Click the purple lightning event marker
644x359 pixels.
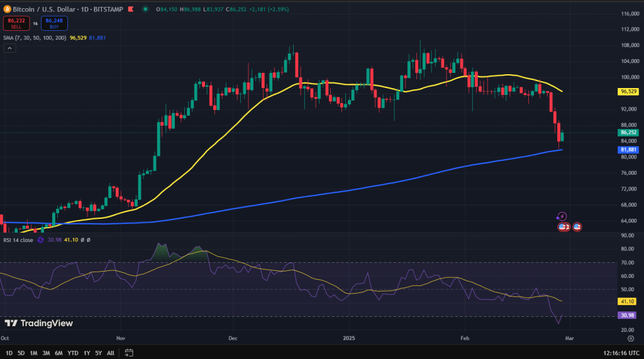[561, 216]
